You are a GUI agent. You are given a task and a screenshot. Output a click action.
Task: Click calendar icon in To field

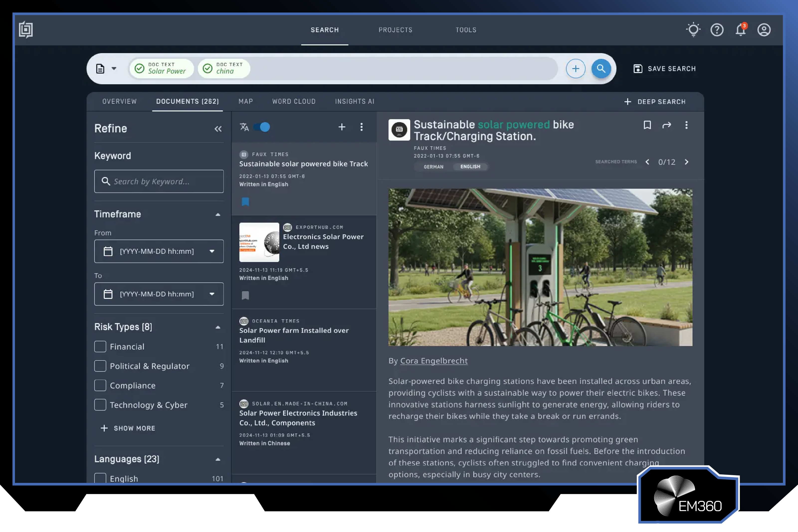click(x=108, y=294)
